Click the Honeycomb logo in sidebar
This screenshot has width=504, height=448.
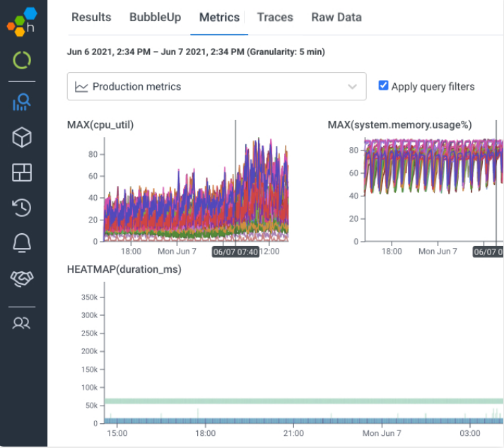[22, 22]
